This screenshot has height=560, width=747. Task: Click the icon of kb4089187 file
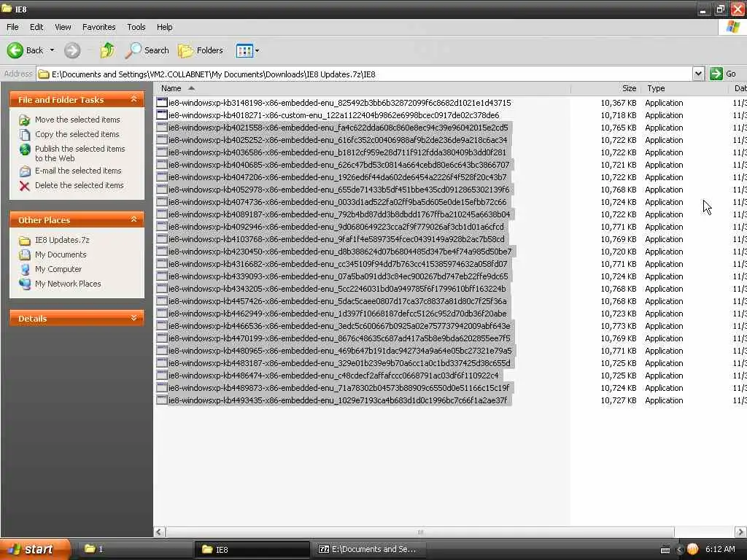(162, 214)
